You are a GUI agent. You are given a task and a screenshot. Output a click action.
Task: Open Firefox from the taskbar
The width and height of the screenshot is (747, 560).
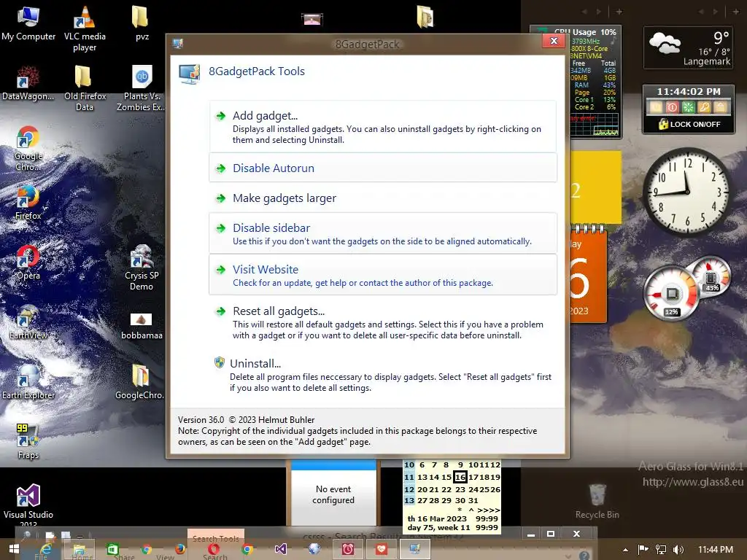(180, 549)
